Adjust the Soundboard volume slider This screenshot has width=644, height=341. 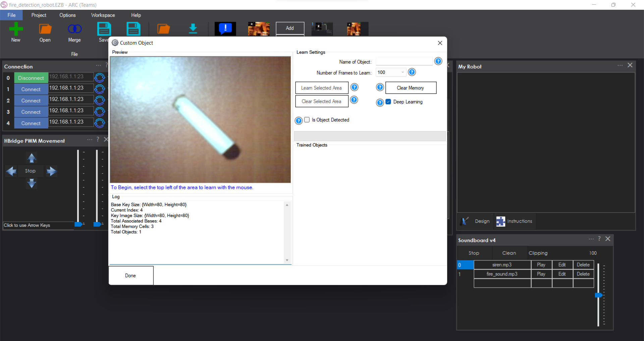(599, 295)
